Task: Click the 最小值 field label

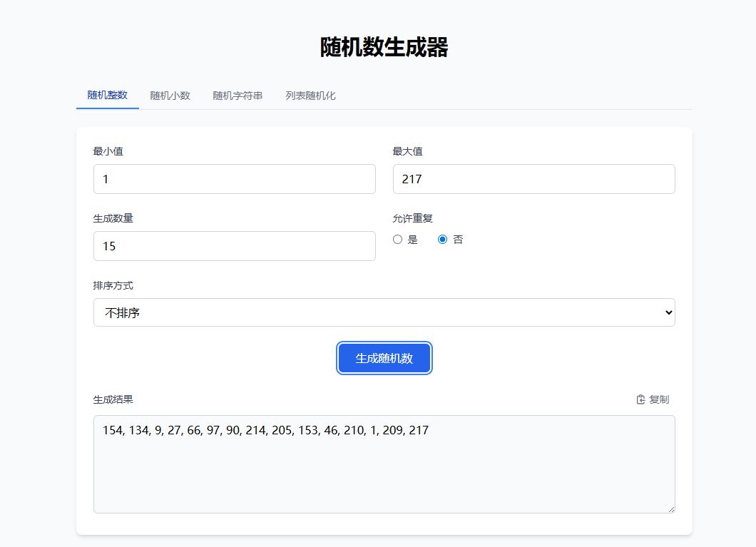Action: 108,151
